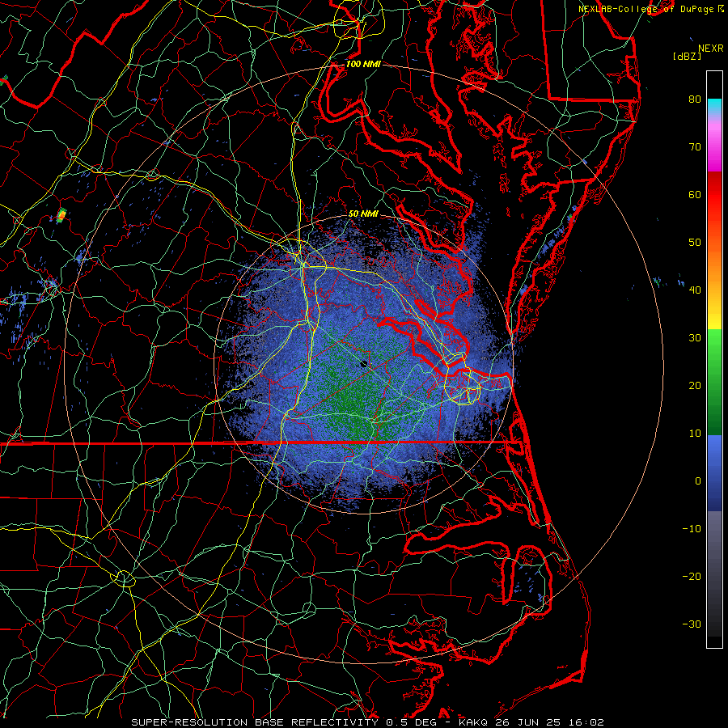Click the -30 value on dBZ scale
This screenshot has width=728, height=728.
692,624
